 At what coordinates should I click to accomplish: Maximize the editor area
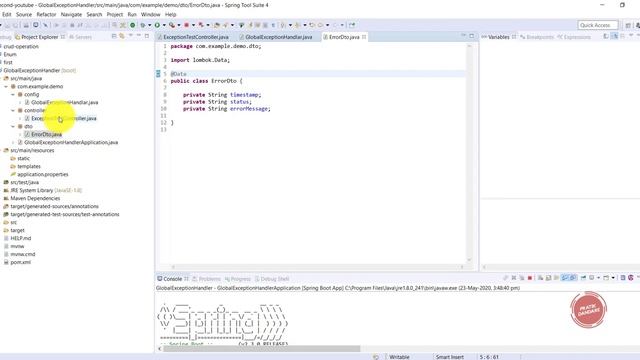(472, 36)
